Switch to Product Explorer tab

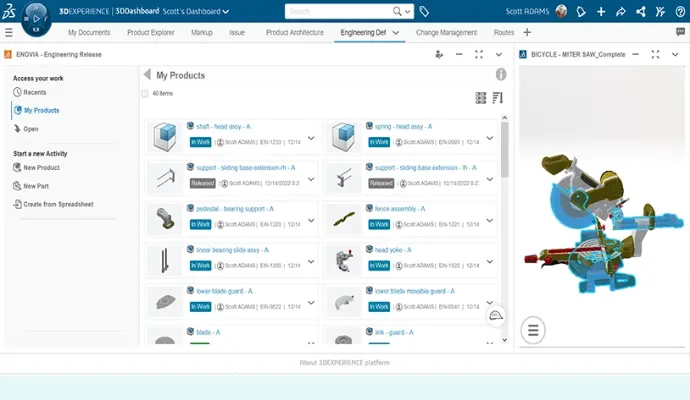(x=151, y=33)
